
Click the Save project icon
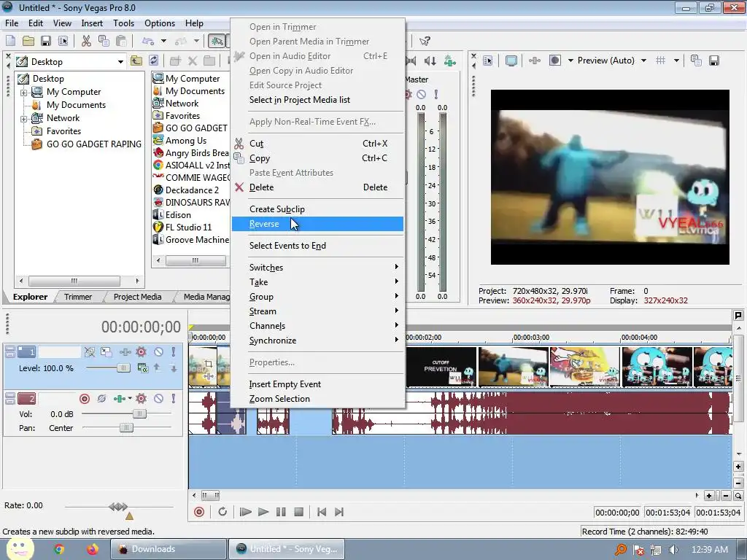click(x=45, y=41)
